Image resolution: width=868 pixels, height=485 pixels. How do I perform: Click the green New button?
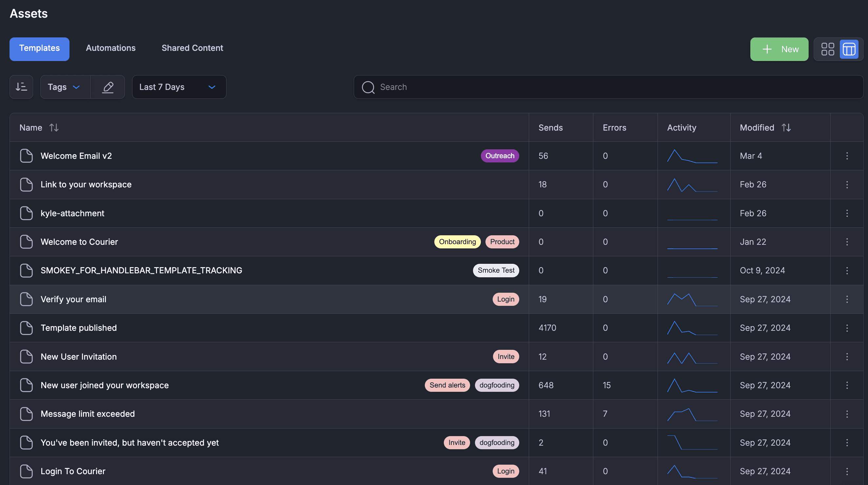point(779,49)
